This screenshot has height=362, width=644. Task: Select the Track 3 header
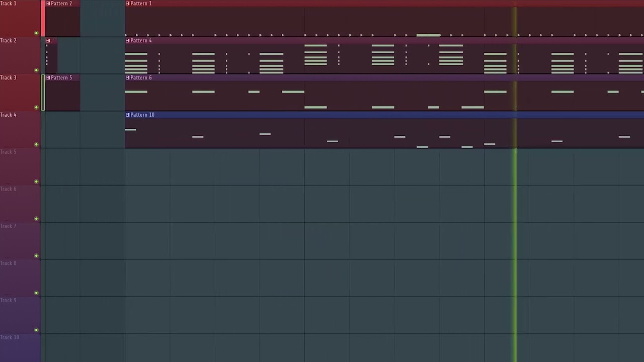[x=20, y=93]
